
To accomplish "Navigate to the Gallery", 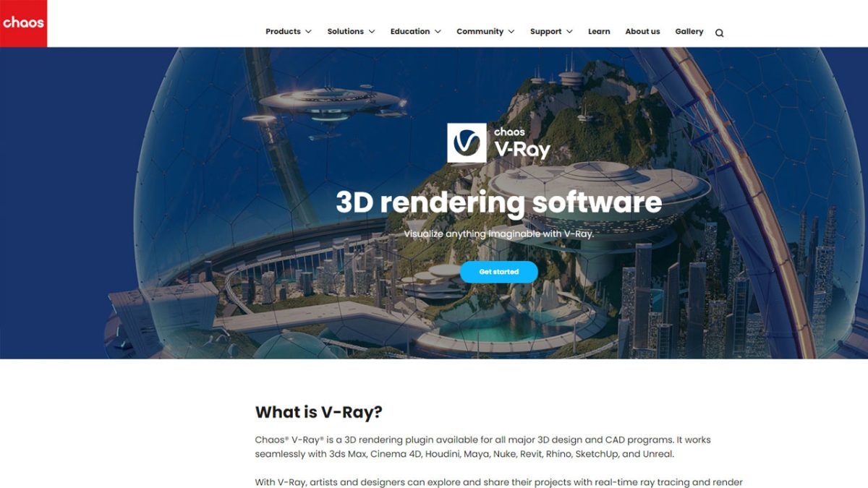I will [x=689, y=31].
